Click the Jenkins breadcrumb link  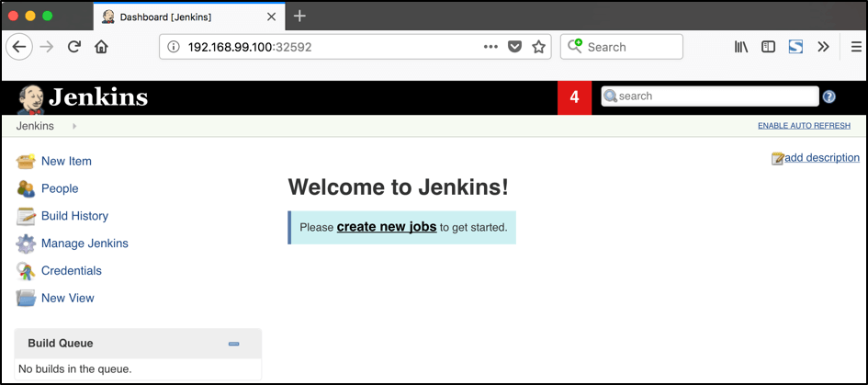click(35, 126)
